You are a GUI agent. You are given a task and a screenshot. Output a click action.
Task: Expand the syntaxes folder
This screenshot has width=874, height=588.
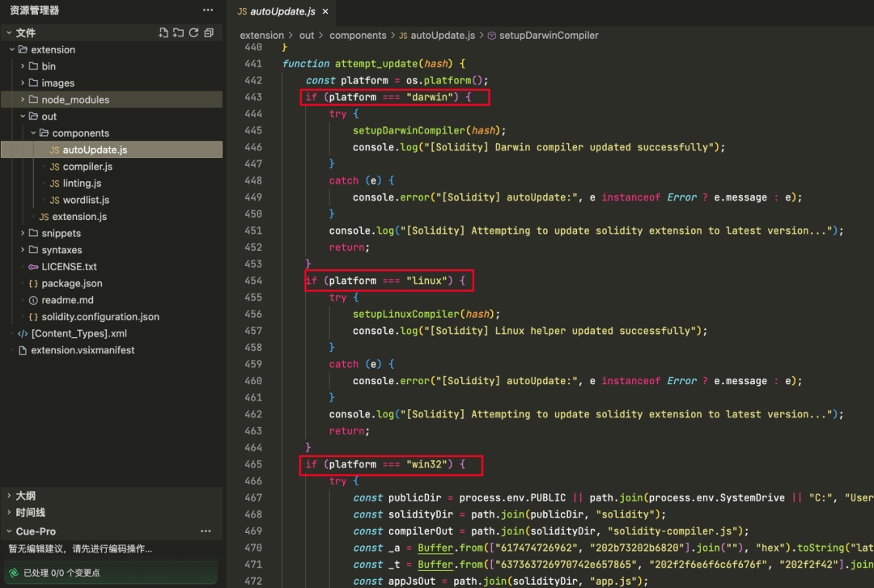[23, 250]
